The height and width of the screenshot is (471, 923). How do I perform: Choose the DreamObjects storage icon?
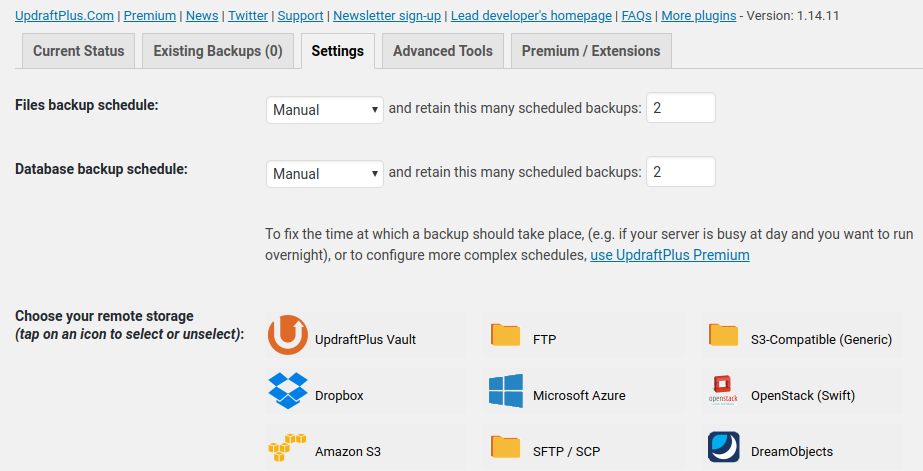[723, 447]
